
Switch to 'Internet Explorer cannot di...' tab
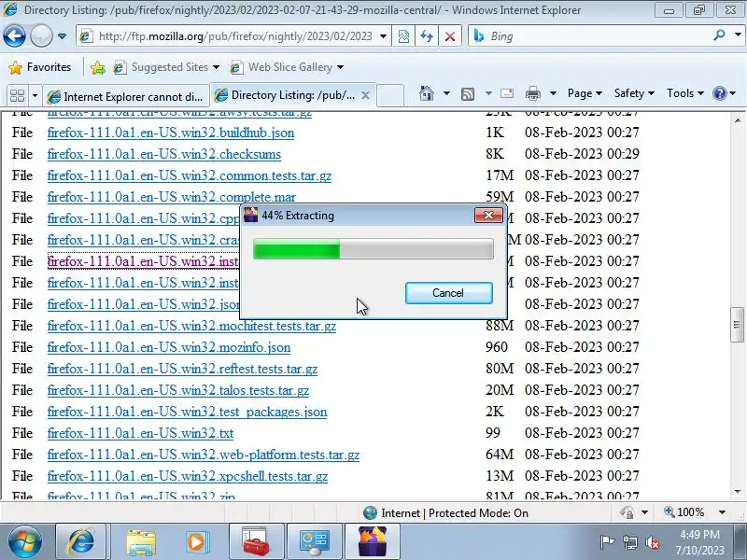pyautogui.click(x=126, y=96)
